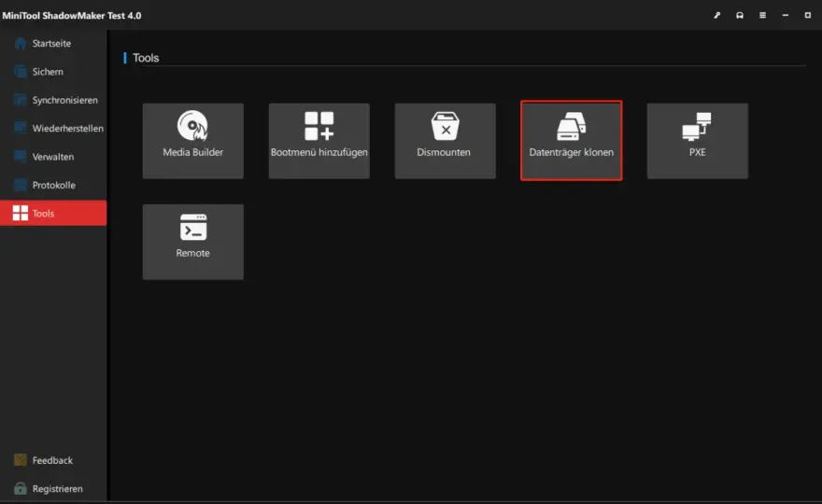
Task: Select the Tools sidebar tab
Action: pyautogui.click(x=53, y=213)
